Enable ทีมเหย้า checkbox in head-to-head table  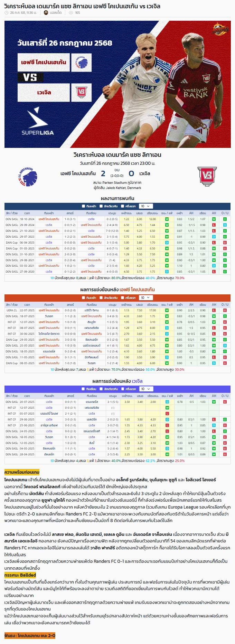click(x=83, y=206)
